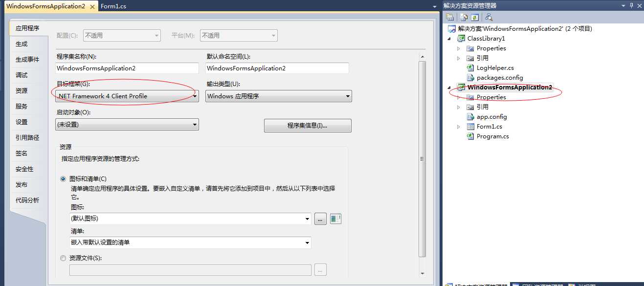Image resolution: width=644 pixels, height=286 pixels.
Task: Open the 代码分析 tab
Action: [28, 200]
